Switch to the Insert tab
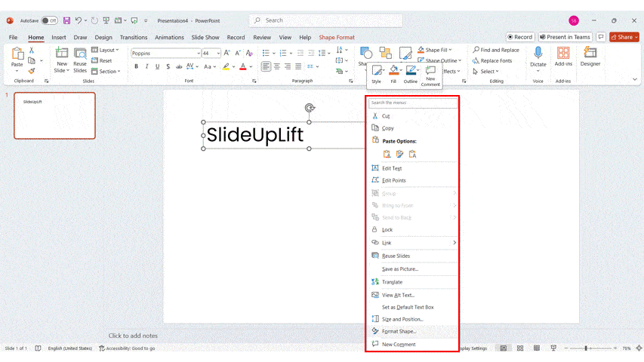Image resolution: width=644 pixels, height=362 pixels. click(x=59, y=38)
